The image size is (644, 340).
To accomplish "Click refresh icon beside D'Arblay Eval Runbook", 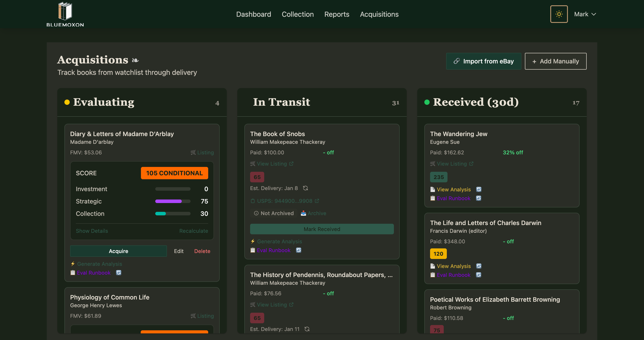I will (x=118, y=273).
